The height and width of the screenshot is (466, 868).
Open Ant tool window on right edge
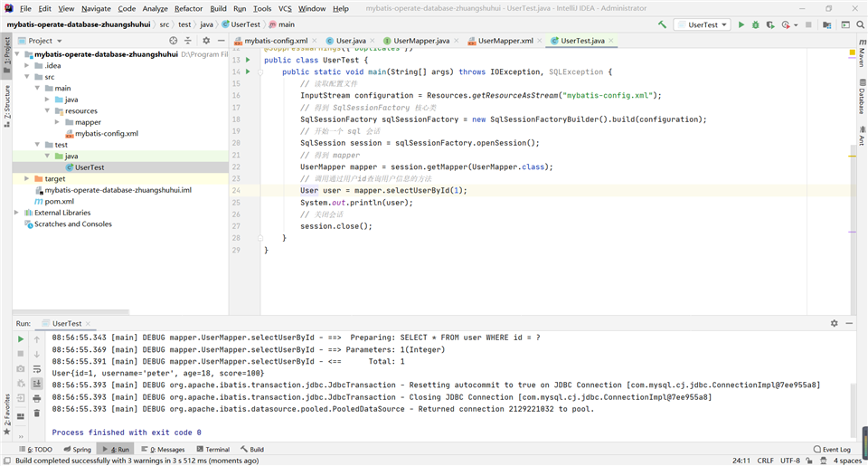(x=863, y=137)
